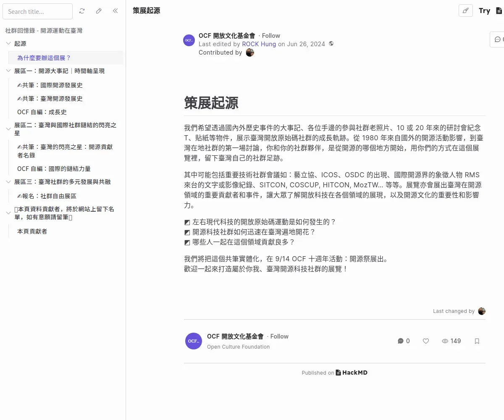
Task: Open comments with the footer comment icon
Action: coord(400,341)
